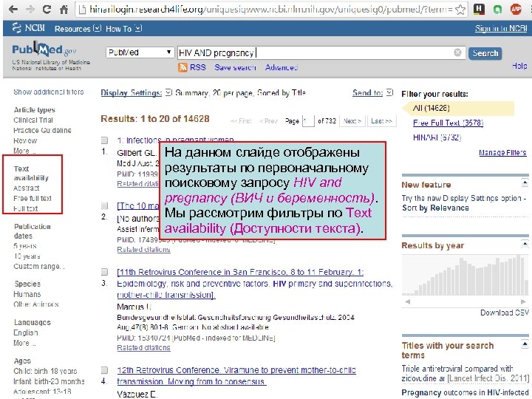Screen dimensions: 532x399
Task: Collapse the New feature panel
Action: [525, 183]
